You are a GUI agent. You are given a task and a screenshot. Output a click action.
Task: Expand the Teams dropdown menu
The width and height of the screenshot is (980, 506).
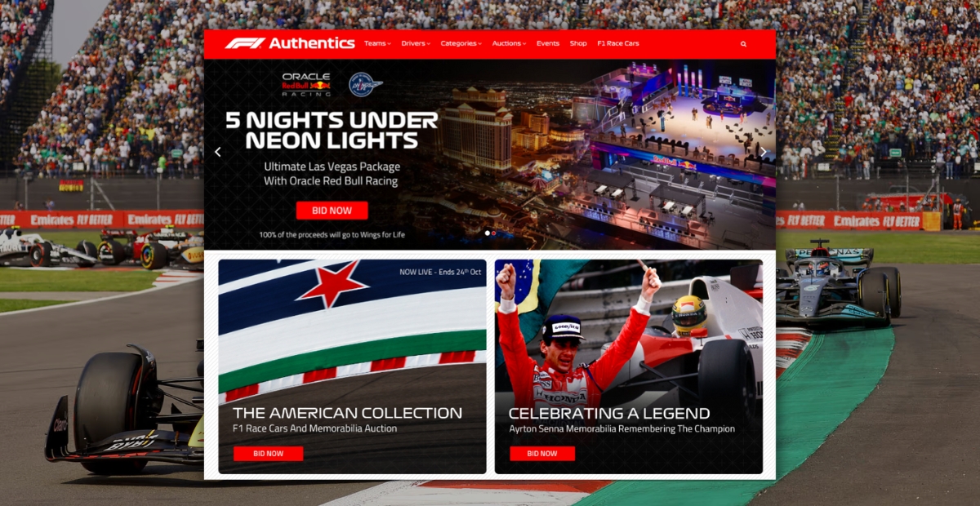(x=377, y=43)
